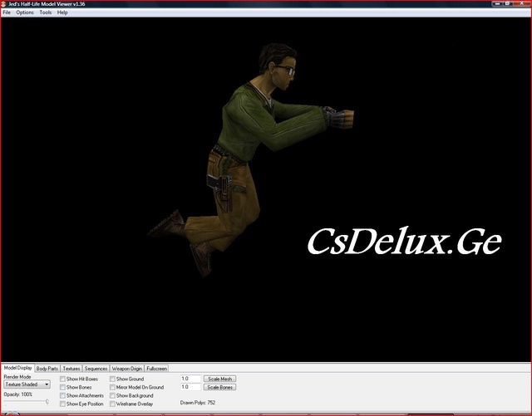532x416 pixels.
Task: Click the Scale Mesh value input field
Action: (x=190, y=379)
